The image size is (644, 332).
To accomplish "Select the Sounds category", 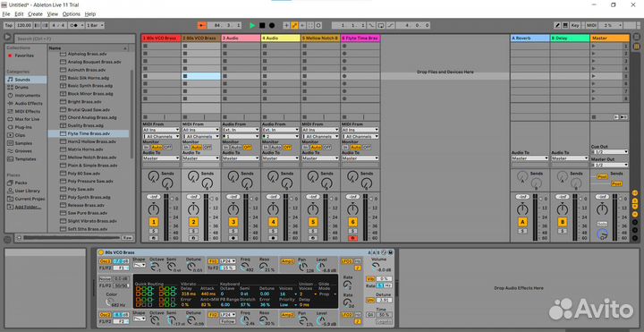I will point(26,80).
